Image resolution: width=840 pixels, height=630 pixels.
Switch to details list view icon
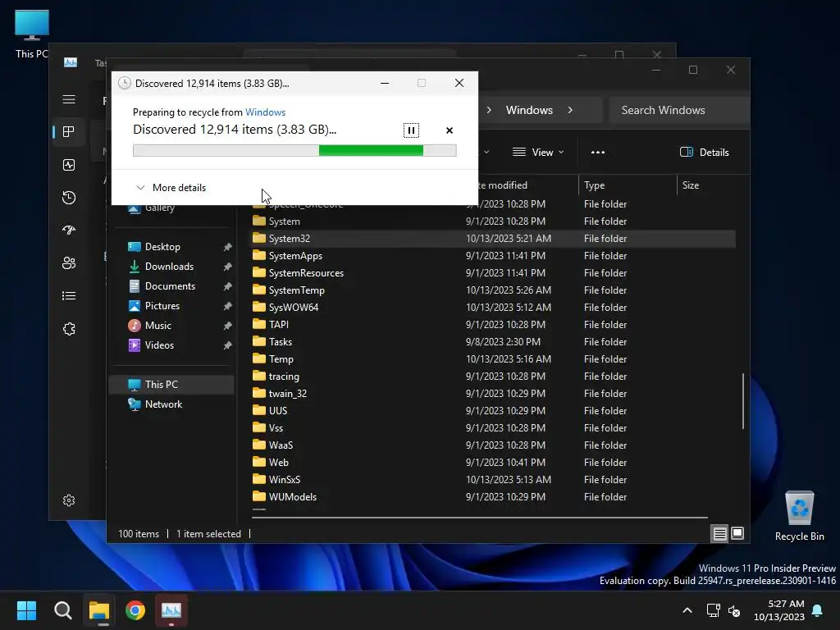pos(719,533)
